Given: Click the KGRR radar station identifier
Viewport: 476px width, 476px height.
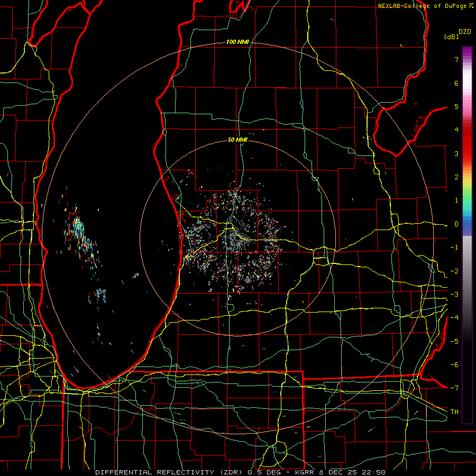Looking at the screenshot, I should point(305,472).
